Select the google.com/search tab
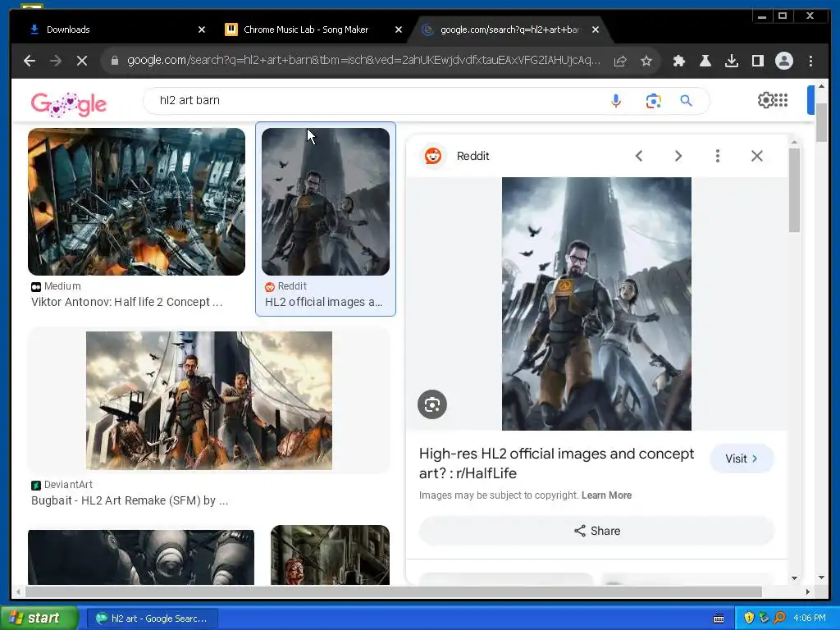The height and width of the screenshot is (630, 840). [509, 30]
